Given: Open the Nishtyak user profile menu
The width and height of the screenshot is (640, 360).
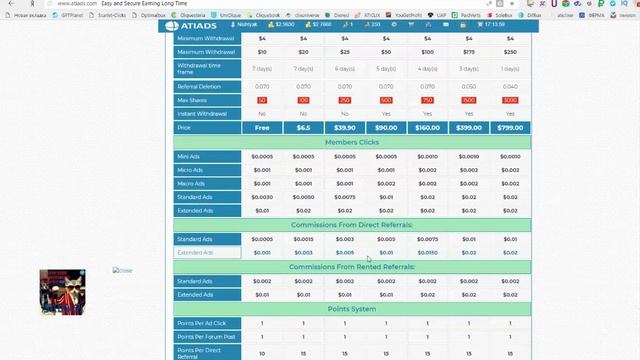Looking at the screenshot, I should pos(244,24).
